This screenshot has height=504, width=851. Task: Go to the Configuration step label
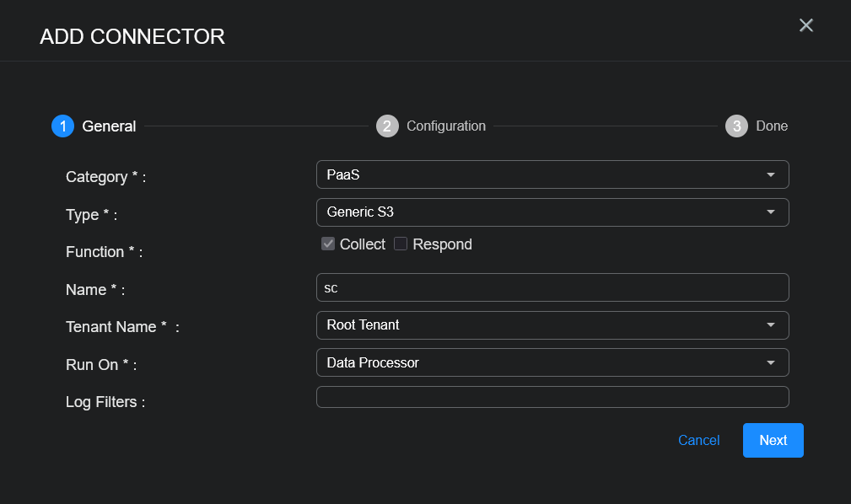point(446,126)
